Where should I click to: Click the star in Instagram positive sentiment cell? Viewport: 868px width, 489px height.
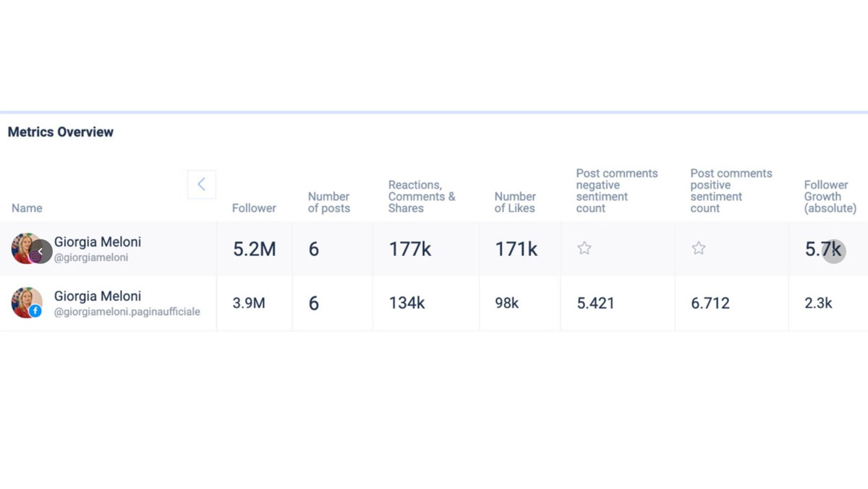(699, 249)
